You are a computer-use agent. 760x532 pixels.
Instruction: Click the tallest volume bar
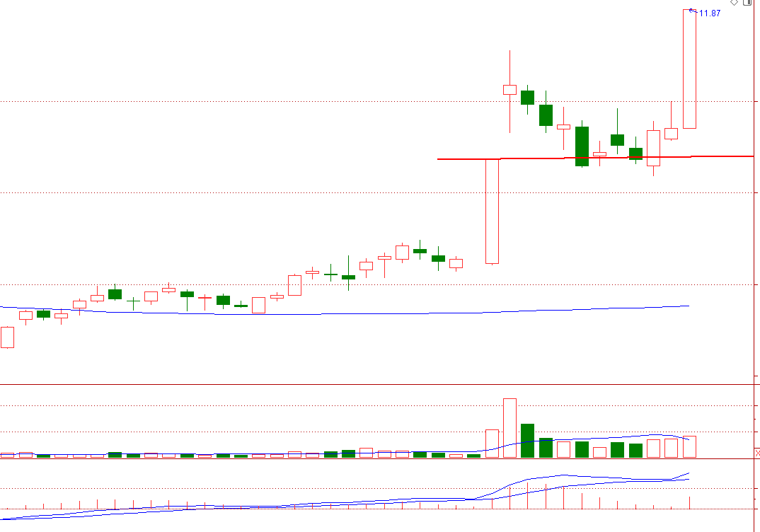509,427
